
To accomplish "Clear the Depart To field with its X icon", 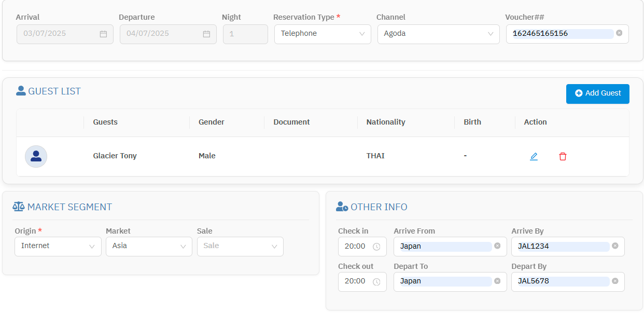I will pos(497,281).
